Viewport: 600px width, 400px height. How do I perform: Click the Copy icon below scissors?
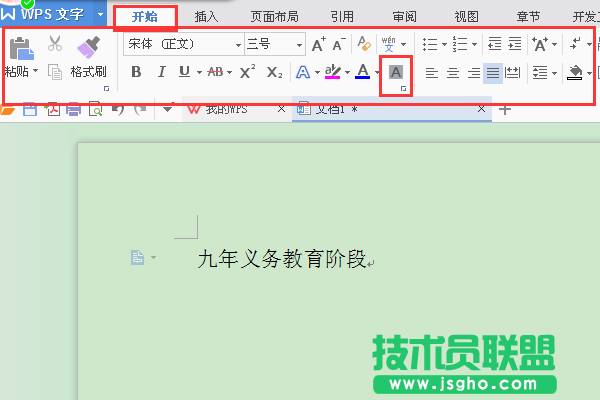[55, 72]
